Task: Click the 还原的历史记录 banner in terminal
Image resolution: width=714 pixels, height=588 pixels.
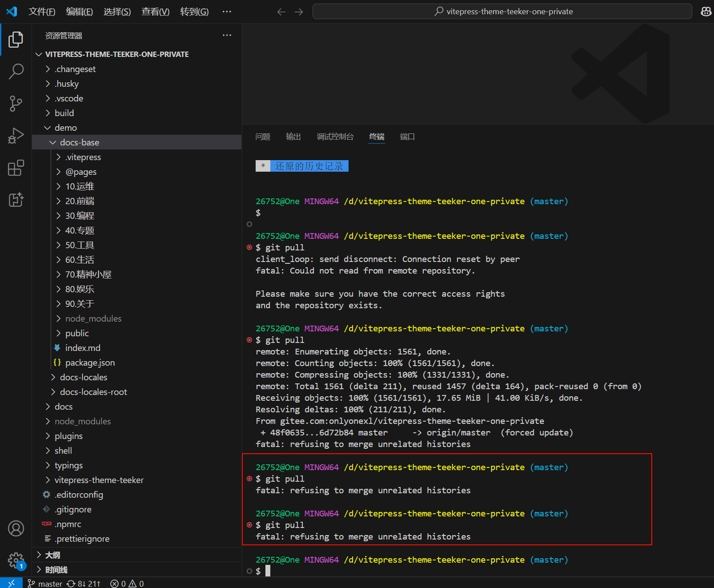Action: (x=302, y=166)
